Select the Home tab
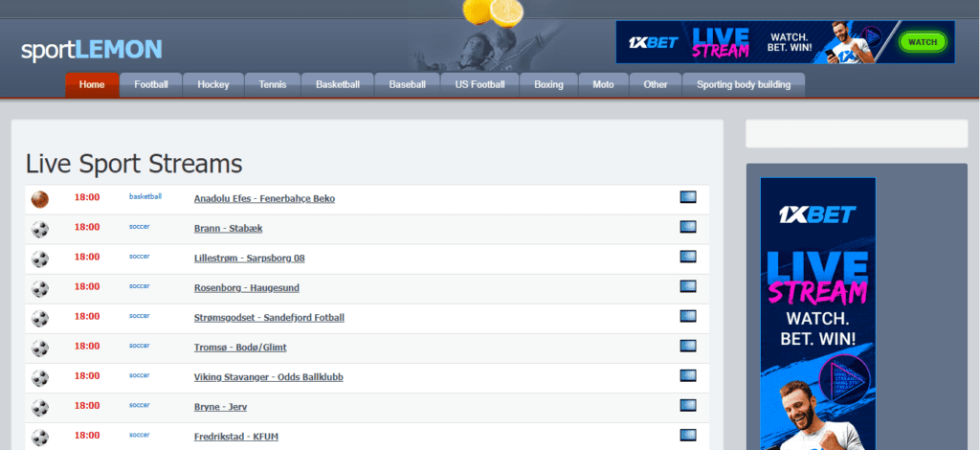 (92, 85)
